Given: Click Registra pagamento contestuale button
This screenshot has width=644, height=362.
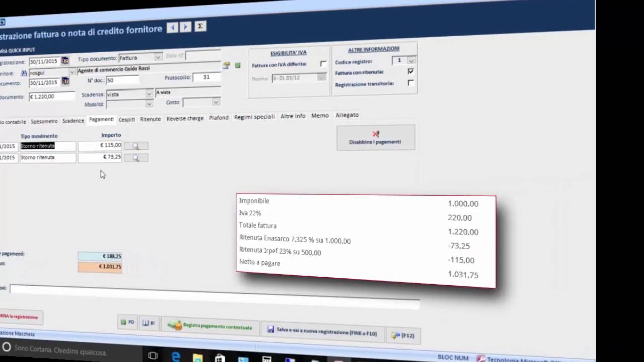Looking at the screenshot, I should (210, 326).
